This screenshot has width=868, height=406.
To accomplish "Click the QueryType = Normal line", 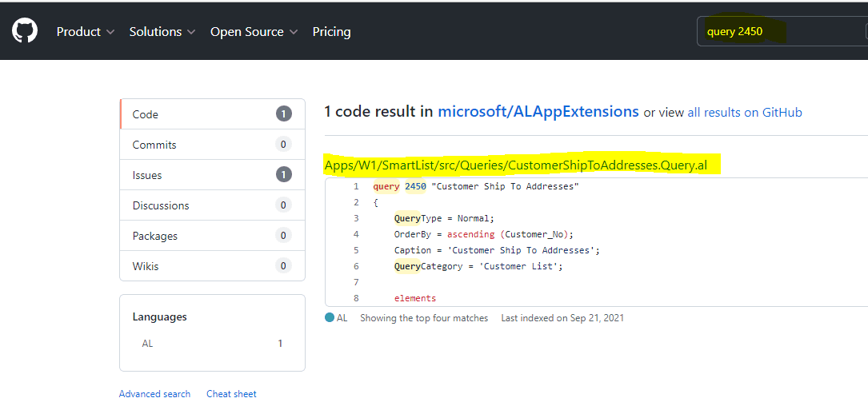I will point(444,218).
